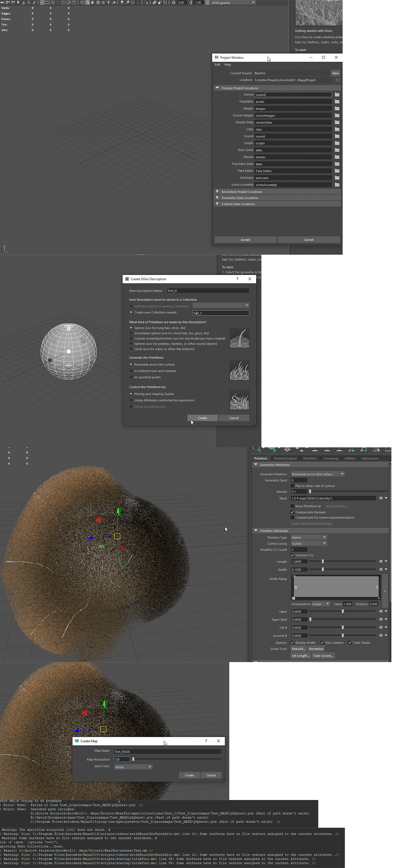Switch to Modifiers tab
Image resolution: width=394 pixels, height=868 pixels.
(x=310, y=458)
